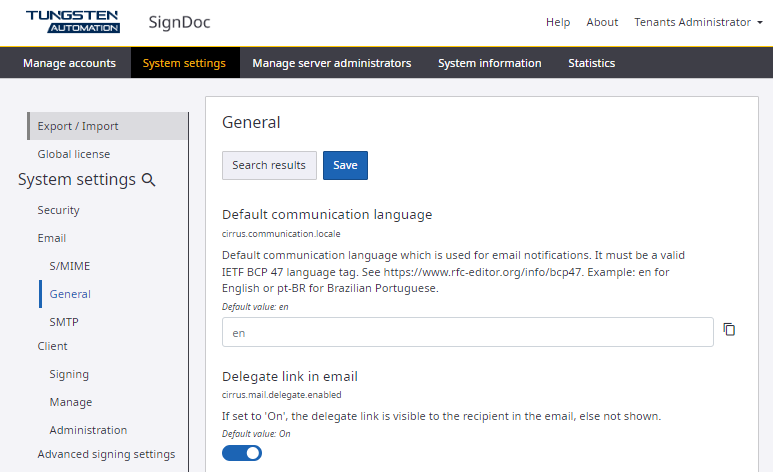Toggle the Delegate link in email switch

pos(241,453)
